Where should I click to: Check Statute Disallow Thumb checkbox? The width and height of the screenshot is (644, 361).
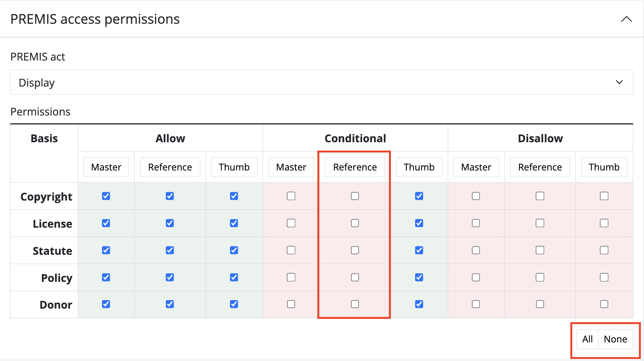coord(604,250)
